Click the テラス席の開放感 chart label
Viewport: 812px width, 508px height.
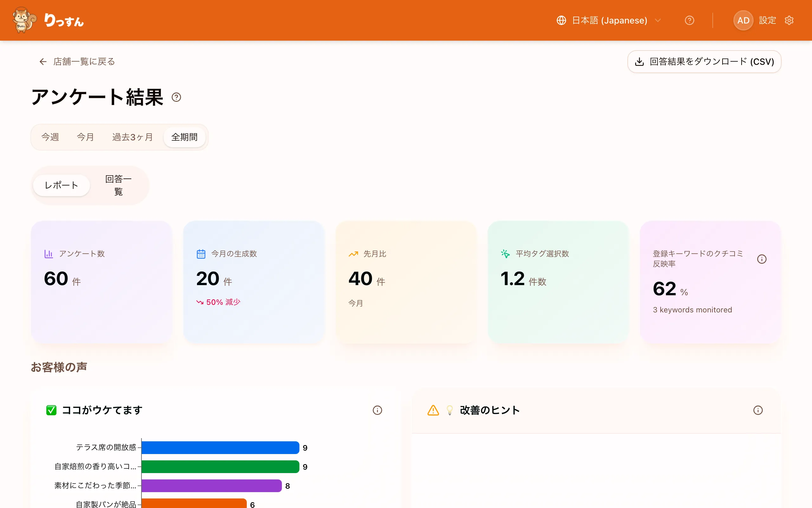[106, 448]
